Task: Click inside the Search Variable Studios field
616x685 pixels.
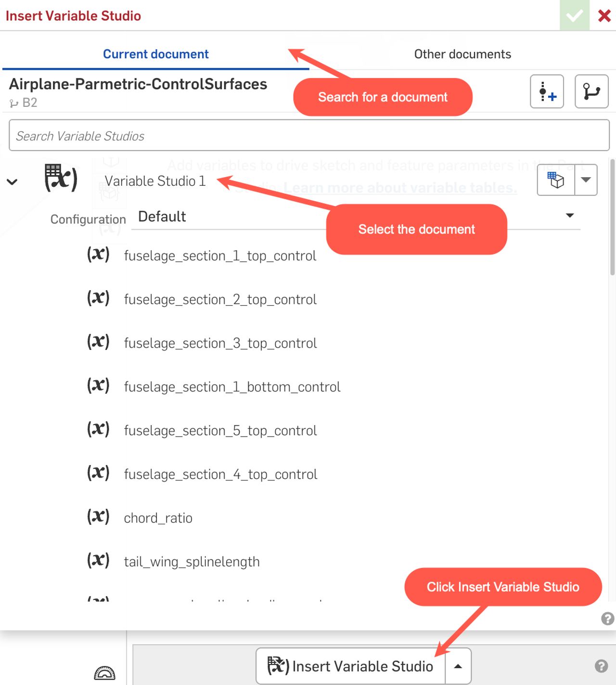Action: click(x=308, y=135)
